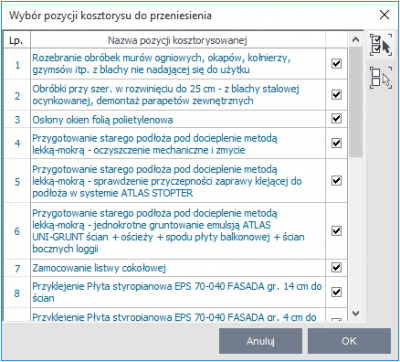
Task: Click row number 8 cell
Action: (17, 292)
